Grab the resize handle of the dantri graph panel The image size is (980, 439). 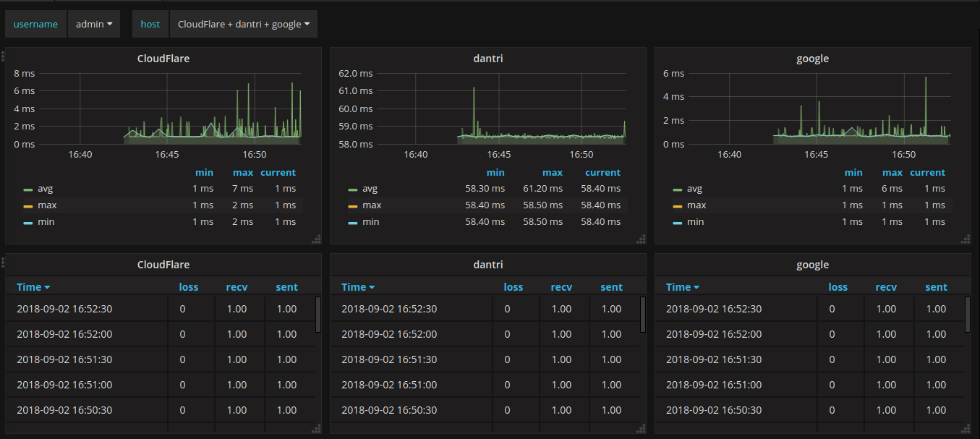[x=641, y=239]
